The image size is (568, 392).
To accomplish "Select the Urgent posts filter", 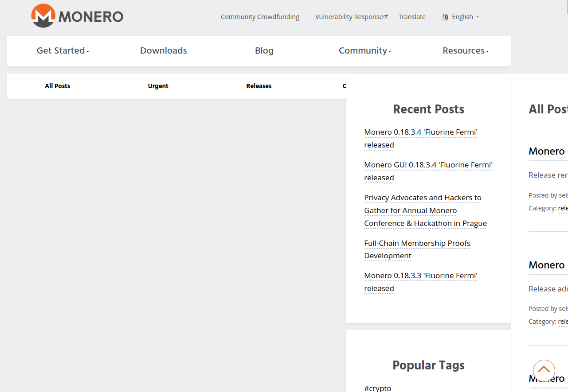I will tap(158, 86).
